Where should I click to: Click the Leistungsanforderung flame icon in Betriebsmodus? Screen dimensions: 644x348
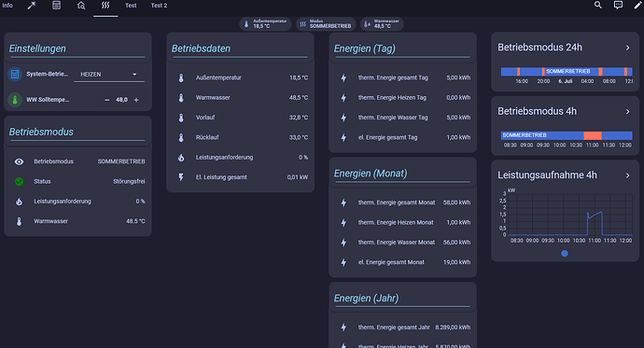pyautogui.click(x=19, y=202)
